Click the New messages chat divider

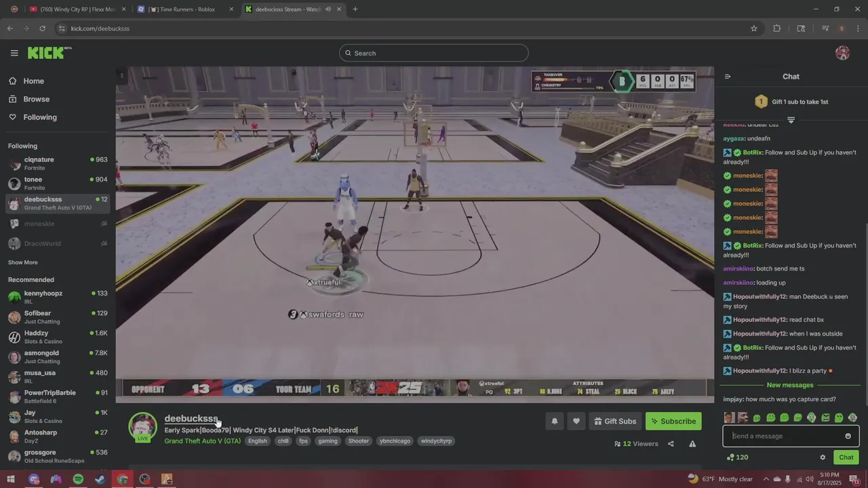790,385
